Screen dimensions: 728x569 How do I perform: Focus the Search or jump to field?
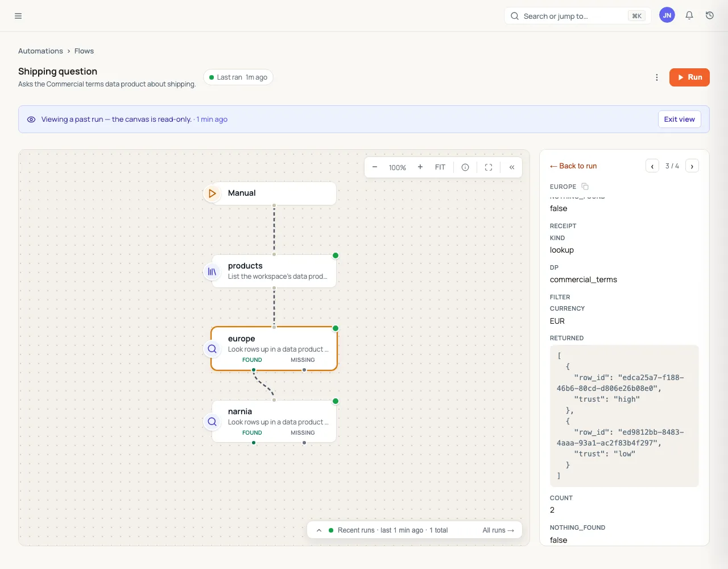[578, 16]
